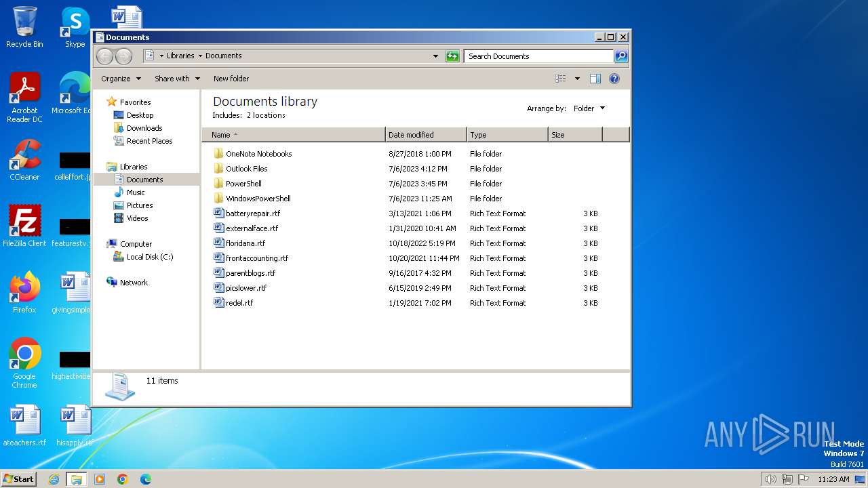Select the Outlook Files folder icon
Viewport: 868px width, 488px height.
click(x=218, y=169)
